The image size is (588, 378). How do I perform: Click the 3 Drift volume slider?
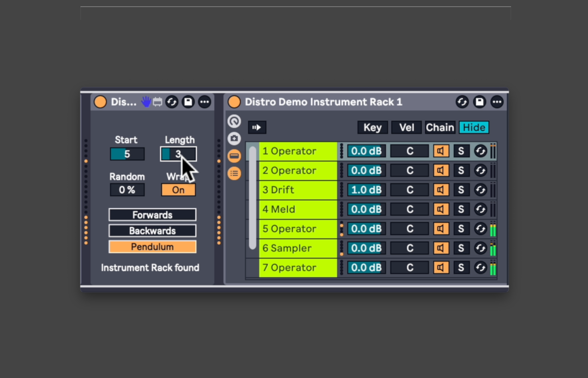366,190
